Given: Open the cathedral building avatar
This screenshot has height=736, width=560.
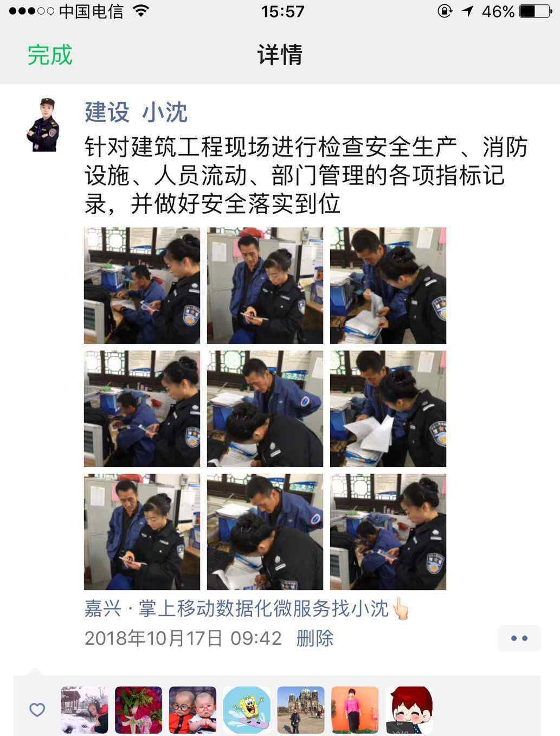Looking at the screenshot, I should pos(301,710).
